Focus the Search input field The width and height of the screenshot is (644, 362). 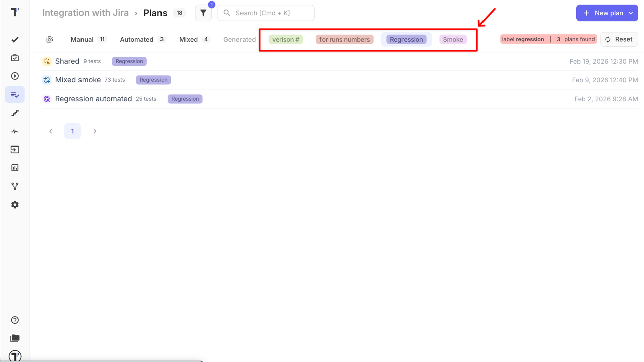pos(272,13)
